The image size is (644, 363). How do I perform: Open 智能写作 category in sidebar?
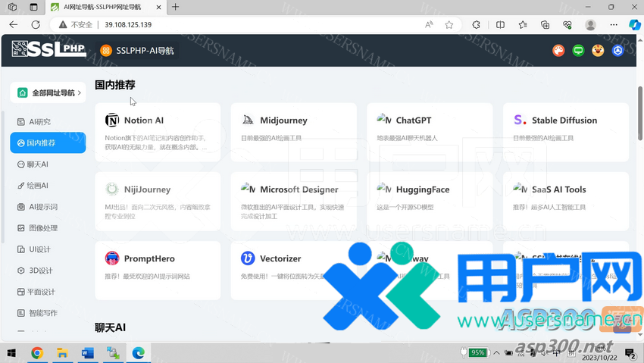[x=37, y=313]
